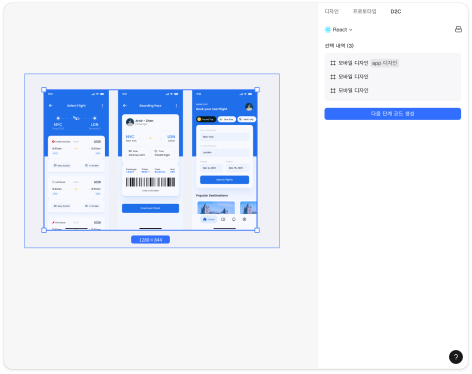Click the passenger avatar on boarding pass
Viewport: 472px width, 374px height.
[130, 122]
